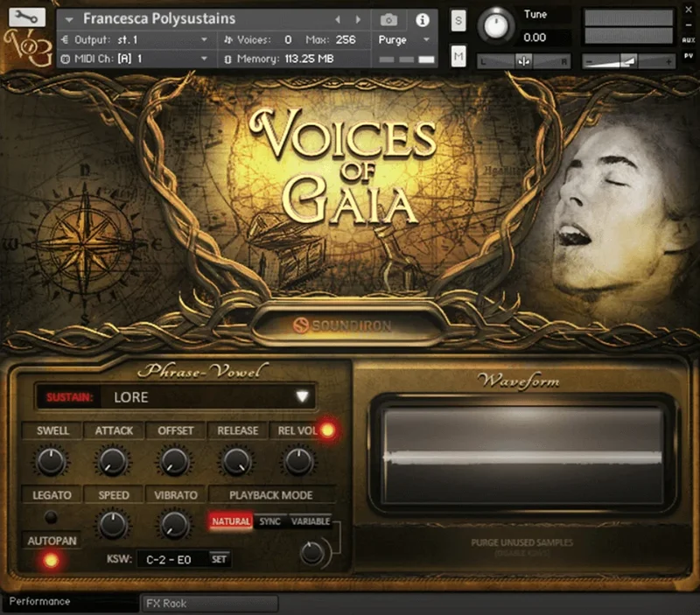
Task: Click the Tune knob
Action: tap(495, 25)
